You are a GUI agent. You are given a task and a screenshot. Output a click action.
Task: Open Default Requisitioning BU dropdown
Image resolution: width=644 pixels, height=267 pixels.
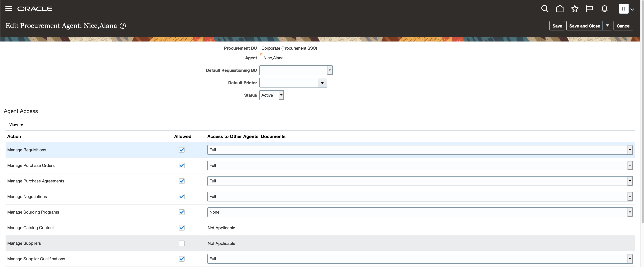click(329, 70)
